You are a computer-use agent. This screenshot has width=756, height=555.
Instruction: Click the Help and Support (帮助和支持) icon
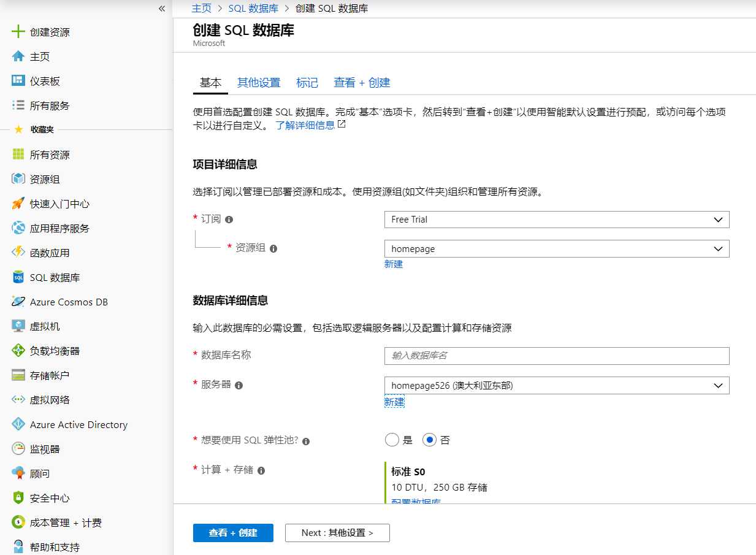click(x=18, y=547)
